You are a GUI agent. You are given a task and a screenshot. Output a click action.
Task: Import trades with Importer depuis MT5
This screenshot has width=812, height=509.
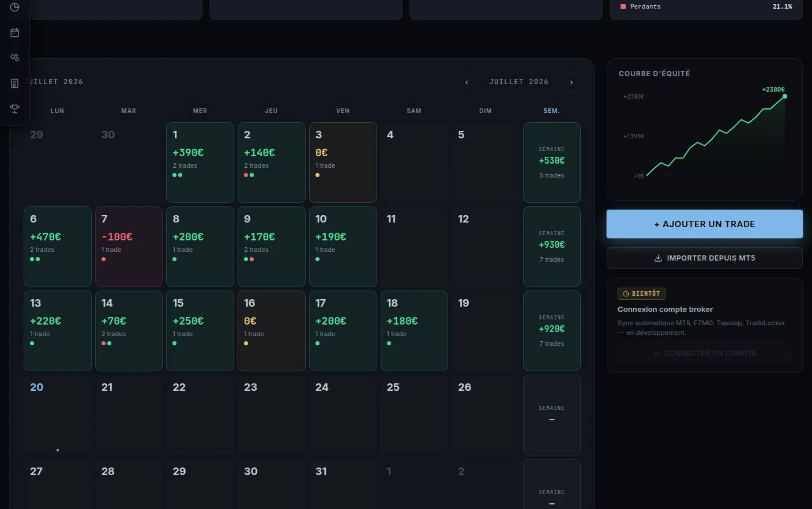[x=705, y=258]
